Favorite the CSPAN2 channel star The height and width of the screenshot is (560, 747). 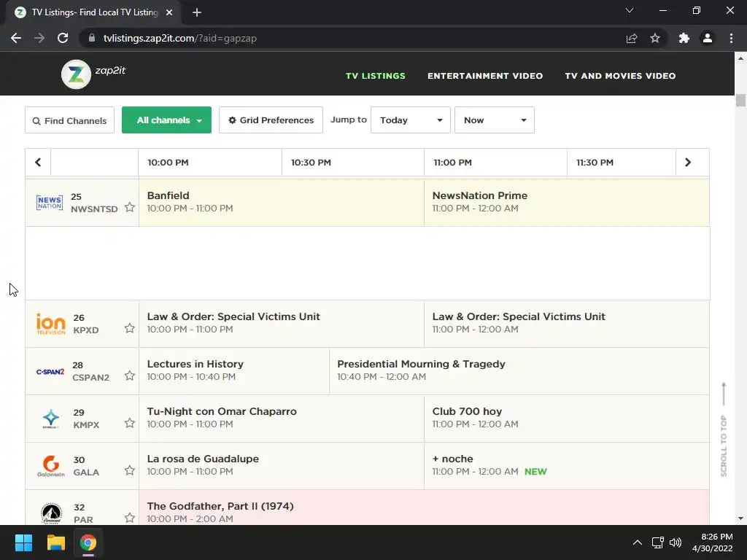130,376
